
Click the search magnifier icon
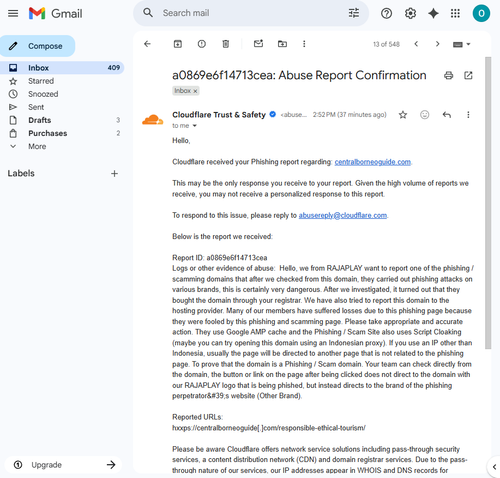point(148,13)
